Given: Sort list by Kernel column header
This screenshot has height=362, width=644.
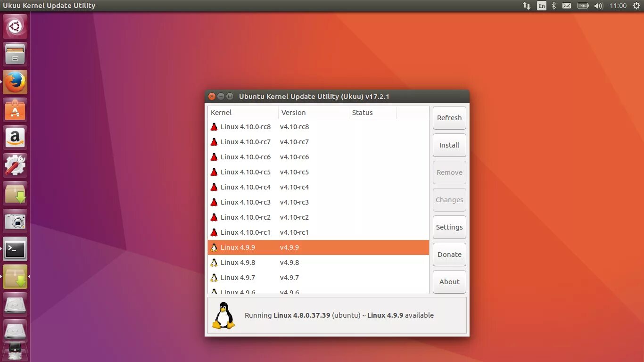Looking at the screenshot, I should [243, 113].
